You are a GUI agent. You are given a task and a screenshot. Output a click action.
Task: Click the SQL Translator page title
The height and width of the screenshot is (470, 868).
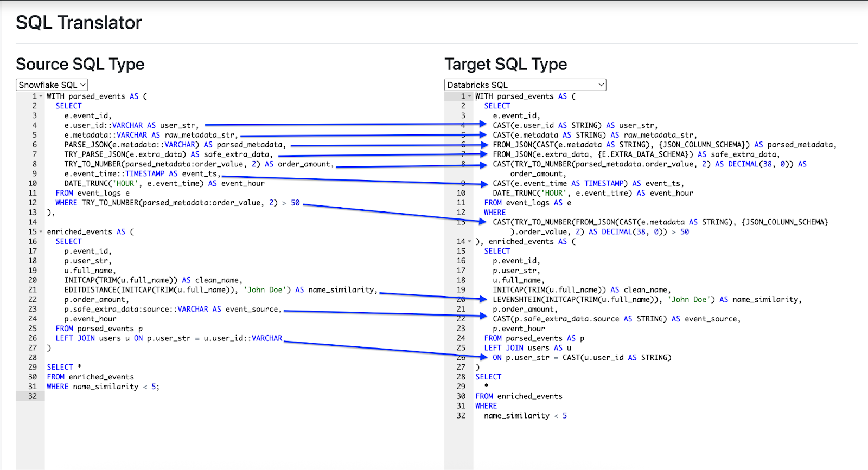click(x=79, y=23)
